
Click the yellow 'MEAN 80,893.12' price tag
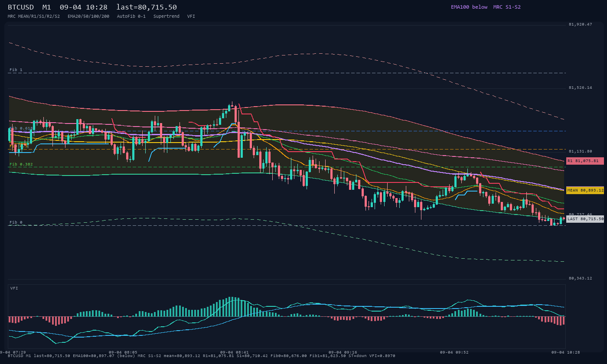click(x=585, y=190)
